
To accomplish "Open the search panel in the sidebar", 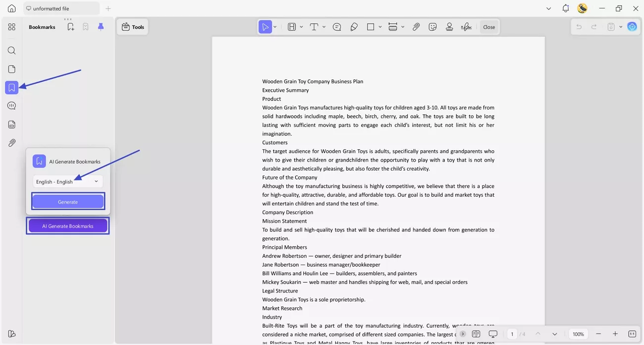I will point(11,50).
